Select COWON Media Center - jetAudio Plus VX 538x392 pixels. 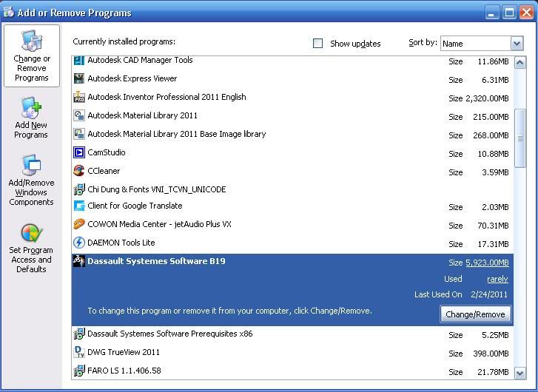coord(292,225)
